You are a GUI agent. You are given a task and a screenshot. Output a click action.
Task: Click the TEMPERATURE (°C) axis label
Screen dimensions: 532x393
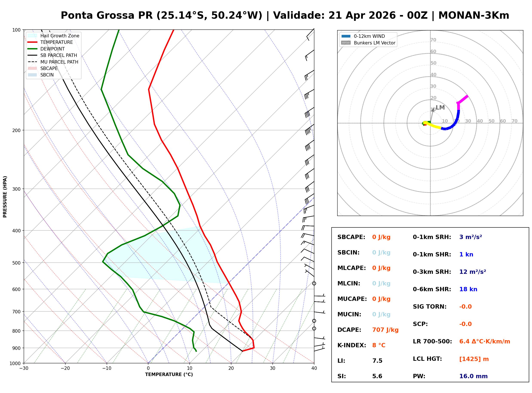tap(169, 375)
